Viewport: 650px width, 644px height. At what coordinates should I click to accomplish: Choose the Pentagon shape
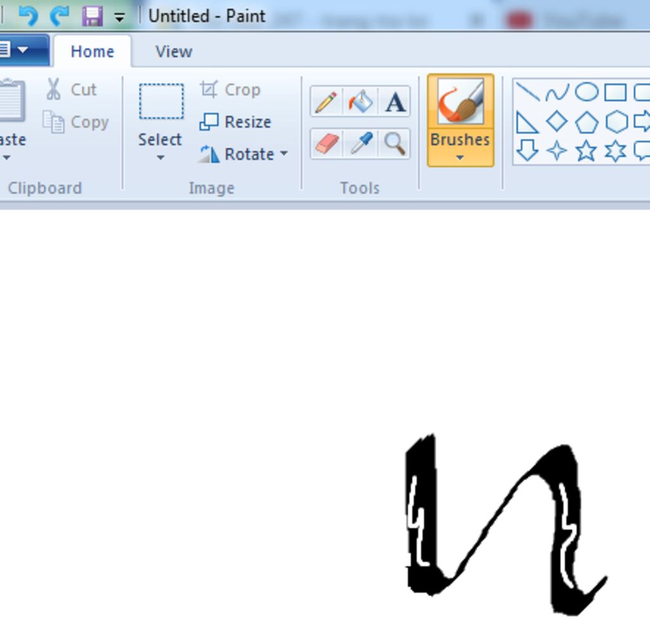point(587,122)
